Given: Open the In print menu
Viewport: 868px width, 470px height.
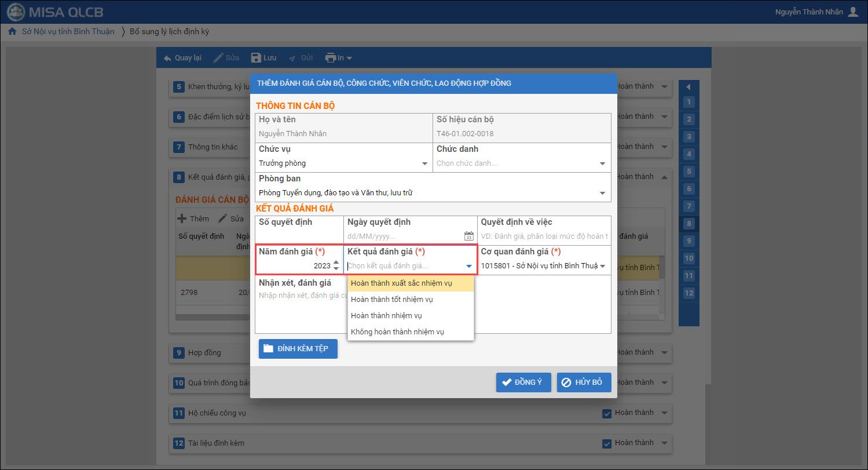Looking at the screenshot, I should point(339,57).
